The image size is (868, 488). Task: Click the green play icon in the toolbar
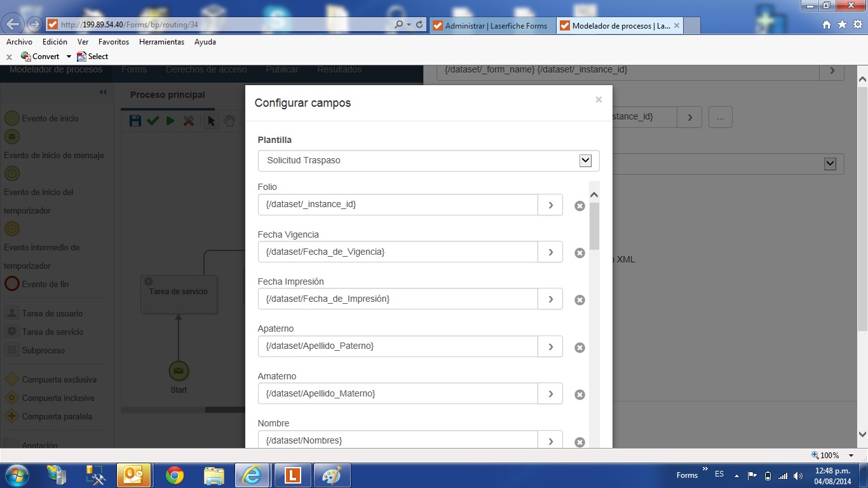click(170, 121)
